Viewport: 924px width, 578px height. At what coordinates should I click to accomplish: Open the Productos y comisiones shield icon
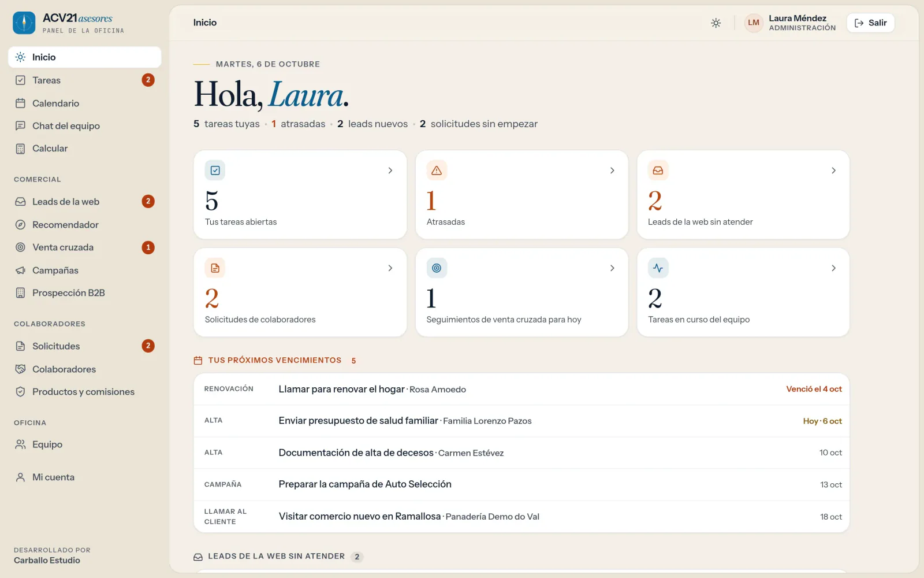click(x=20, y=392)
